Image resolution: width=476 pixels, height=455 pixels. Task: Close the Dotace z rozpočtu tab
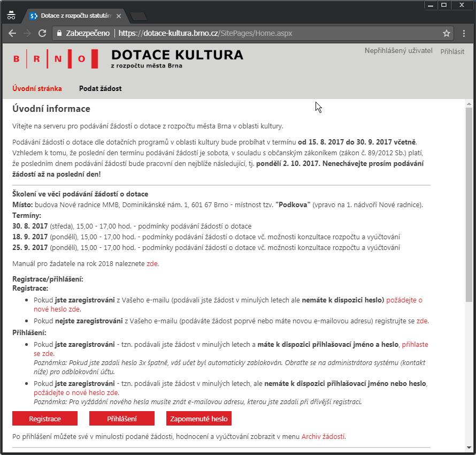pos(119,16)
